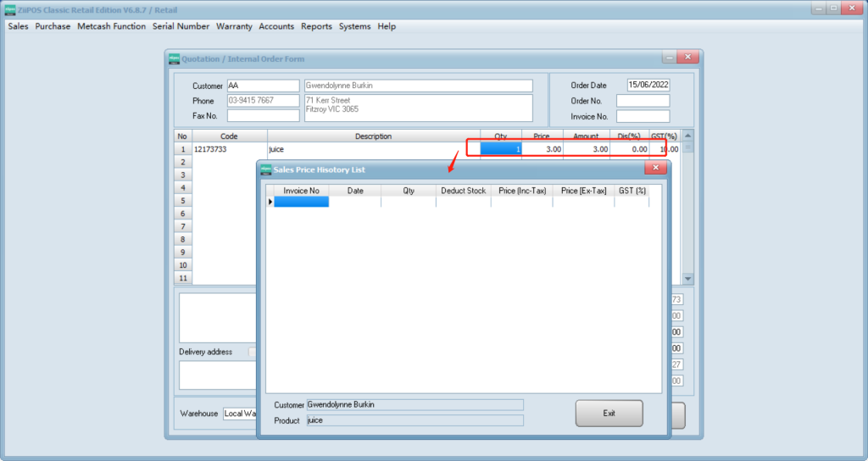The width and height of the screenshot is (868, 461).
Task: Click the Sales Price History List window icon
Action: tap(266, 169)
